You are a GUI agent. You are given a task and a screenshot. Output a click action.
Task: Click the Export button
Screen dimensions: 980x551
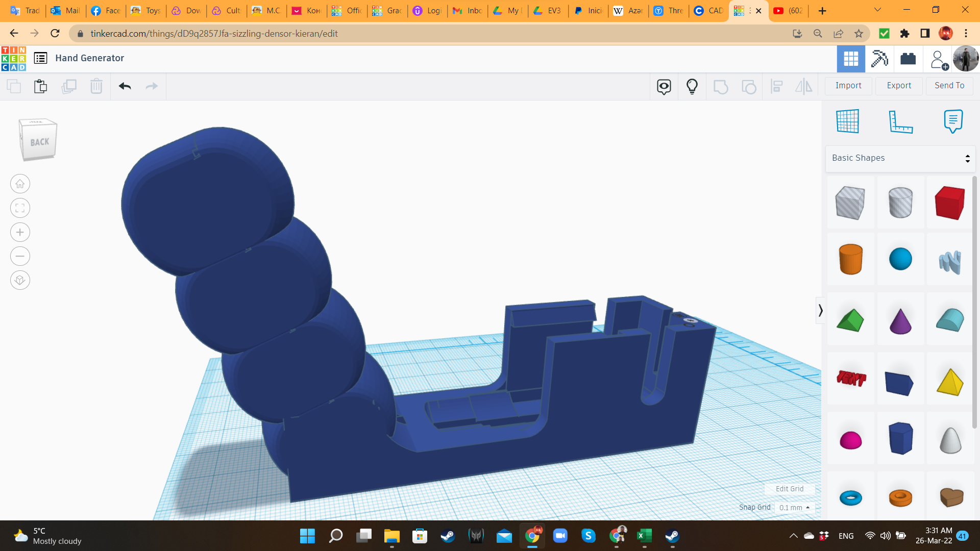click(898, 85)
